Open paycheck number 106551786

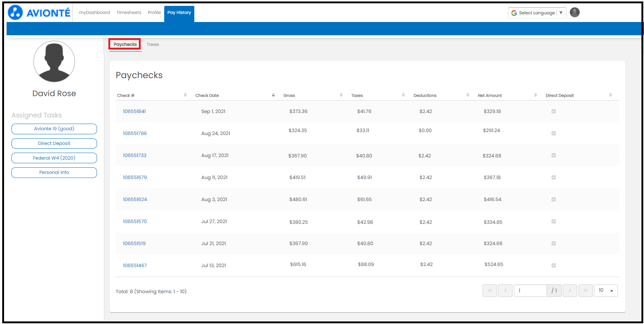pos(135,134)
